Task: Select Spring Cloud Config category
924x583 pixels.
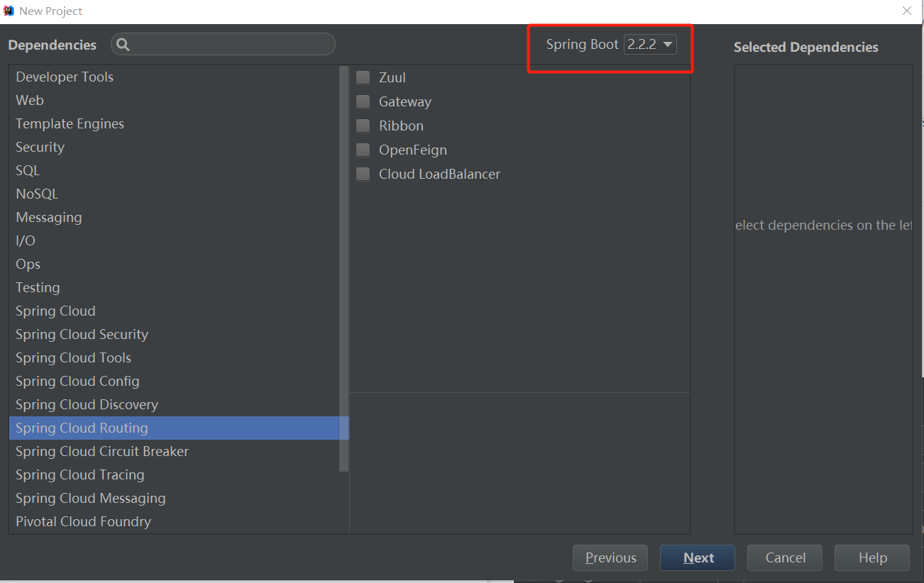Action: (x=174, y=381)
